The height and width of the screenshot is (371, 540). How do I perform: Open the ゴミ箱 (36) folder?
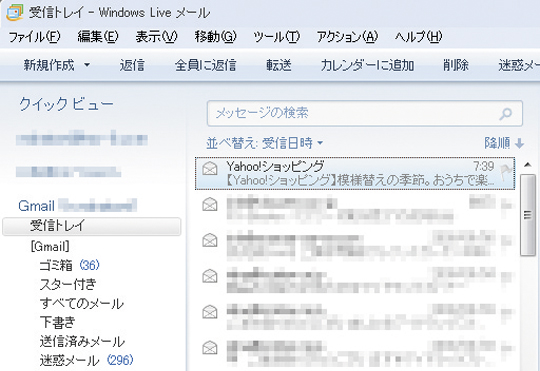tap(69, 265)
